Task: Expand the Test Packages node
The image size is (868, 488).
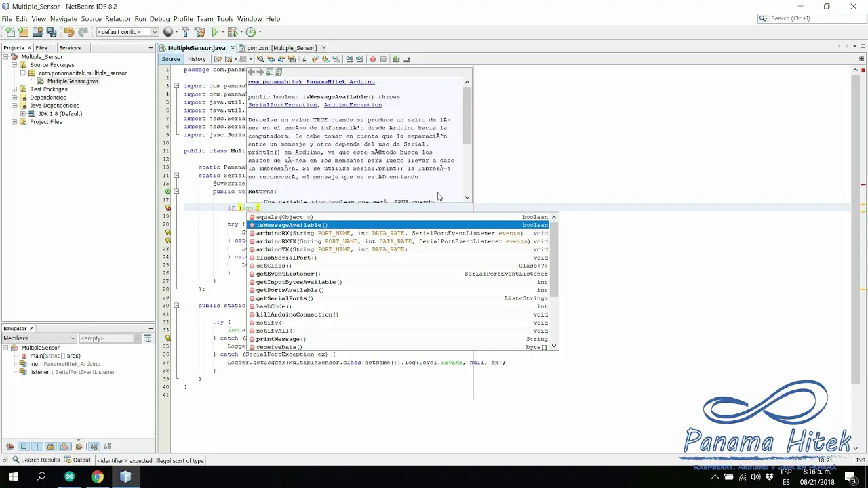Action: tap(14, 89)
